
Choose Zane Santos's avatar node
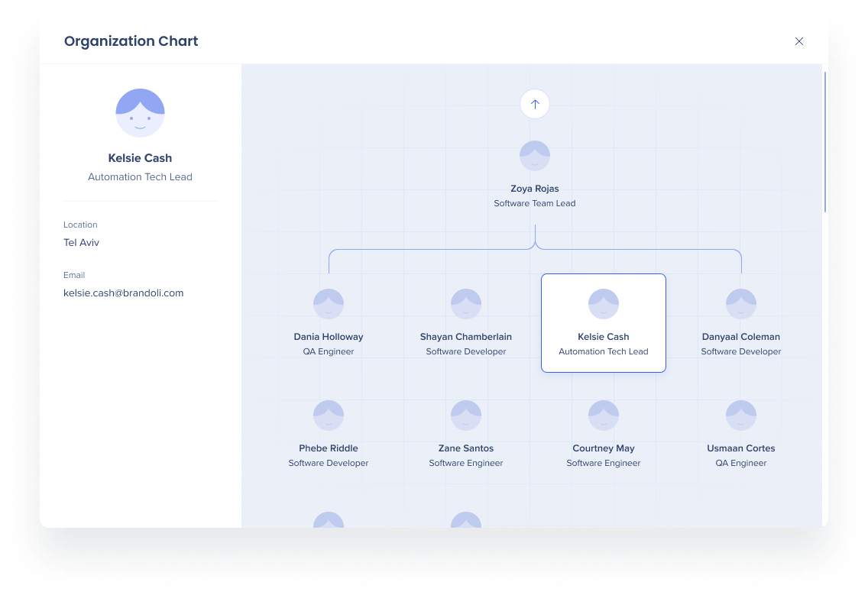tap(466, 416)
